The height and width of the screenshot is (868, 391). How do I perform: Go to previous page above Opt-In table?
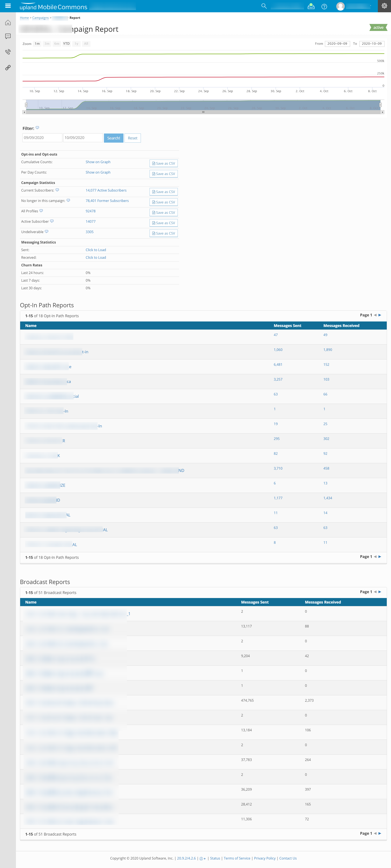click(375, 315)
